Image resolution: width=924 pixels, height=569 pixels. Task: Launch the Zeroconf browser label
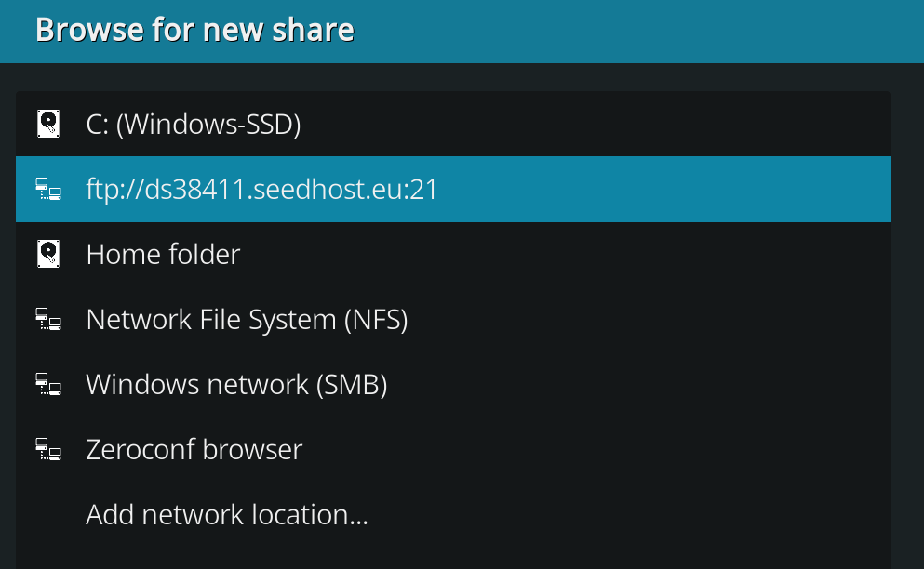194,449
